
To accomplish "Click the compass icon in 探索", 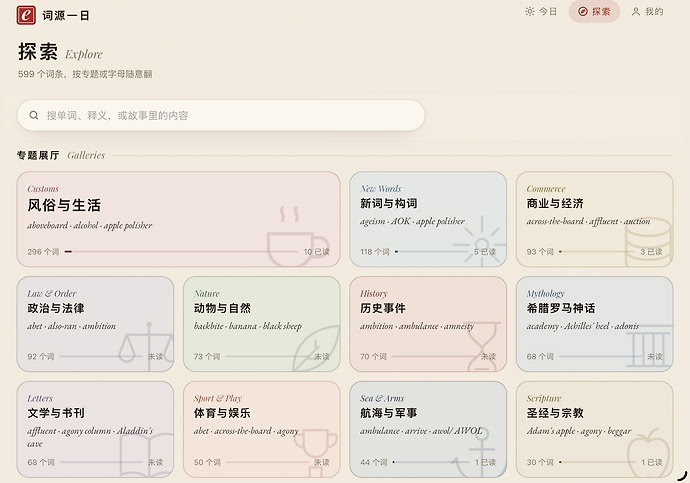I will [x=583, y=11].
